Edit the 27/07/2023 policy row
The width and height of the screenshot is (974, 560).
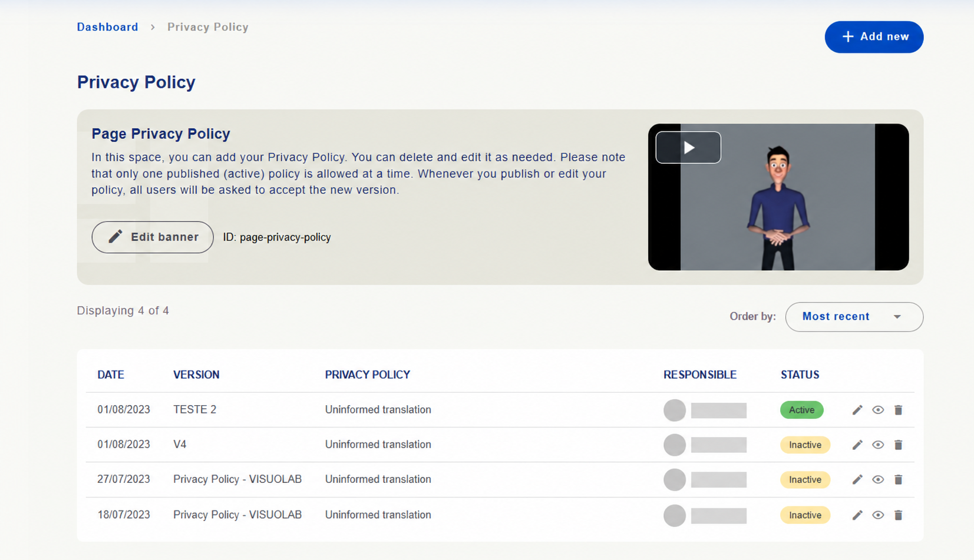(x=857, y=479)
